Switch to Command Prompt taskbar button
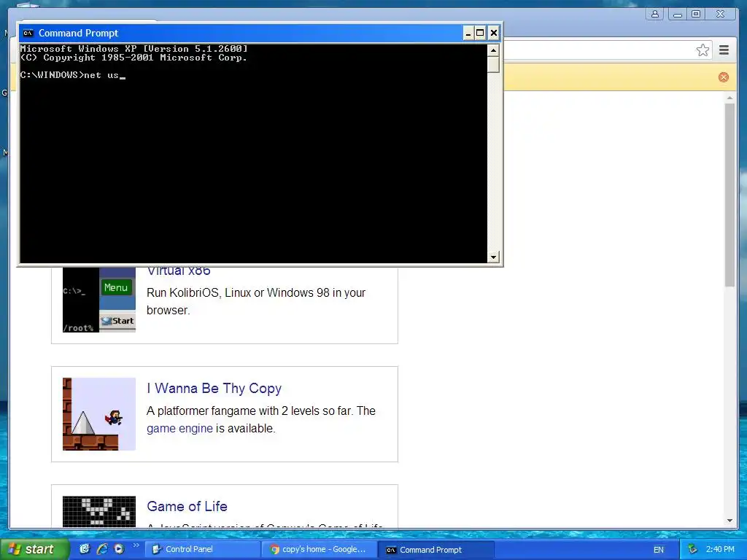The height and width of the screenshot is (560, 747). pyautogui.click(x=436, y=550)
